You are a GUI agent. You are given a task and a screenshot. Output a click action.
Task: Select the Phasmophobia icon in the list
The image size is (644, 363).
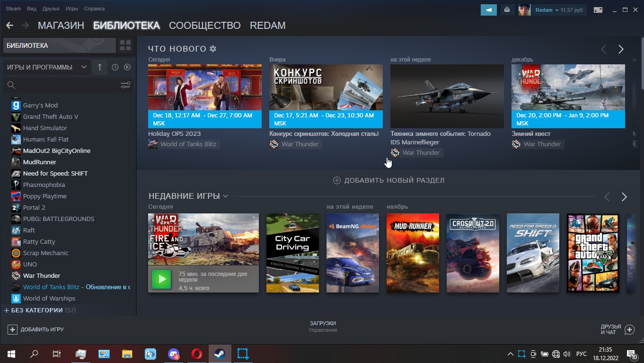pyautogui.click(x=16, y=185)
